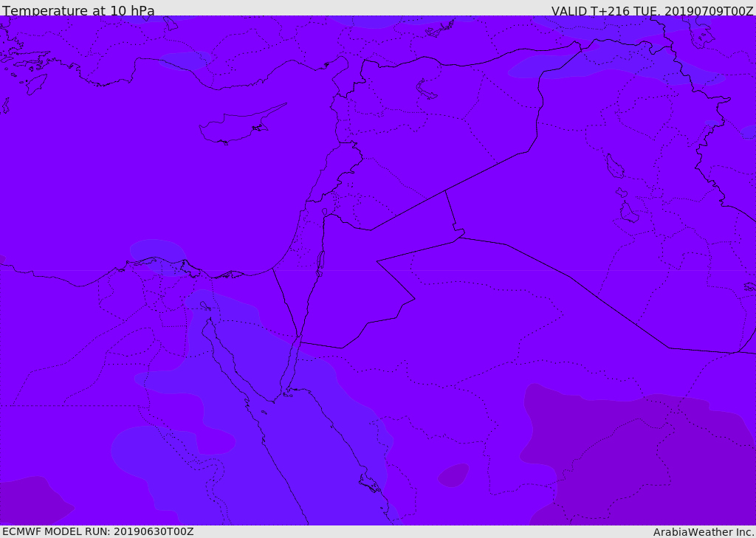Click the 'ECMWF MODEL RUN: 20190630T00Z' footer text
This screenshot has height=538, width=756.
pyautogui.click(x=98, y=531)
